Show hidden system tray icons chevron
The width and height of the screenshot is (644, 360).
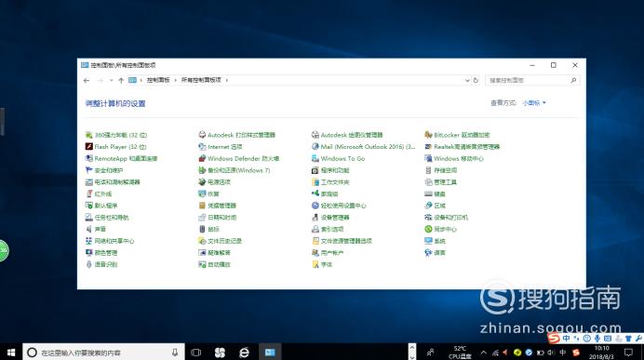[483, 353]
